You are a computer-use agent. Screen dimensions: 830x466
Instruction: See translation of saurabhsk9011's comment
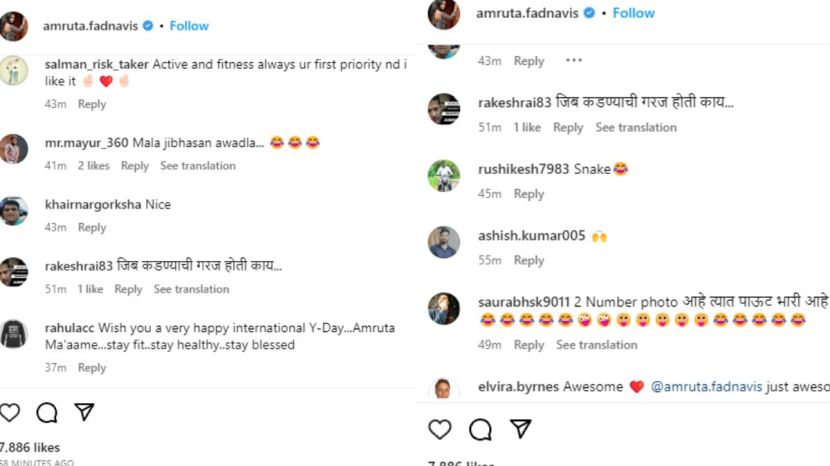pyautogui.click(x=596, y=345)
